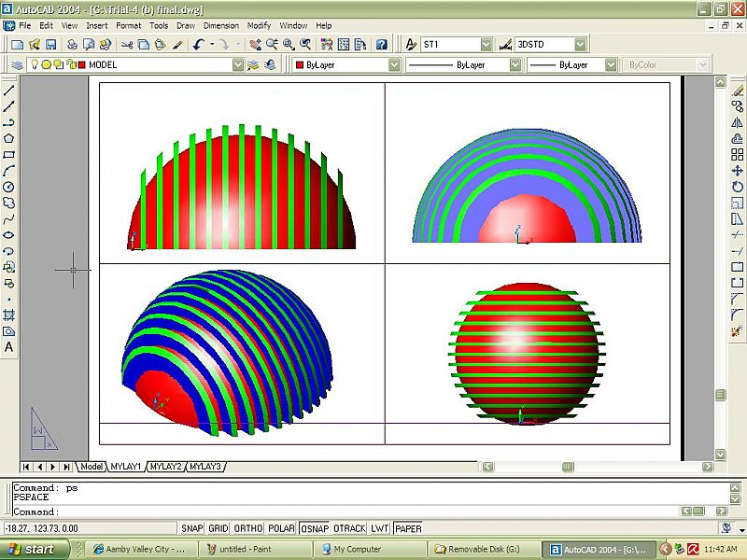Expand the ST1 text style dropdown
The width and height of the screenshot is (747, 560).
click(x=486, y=44)
